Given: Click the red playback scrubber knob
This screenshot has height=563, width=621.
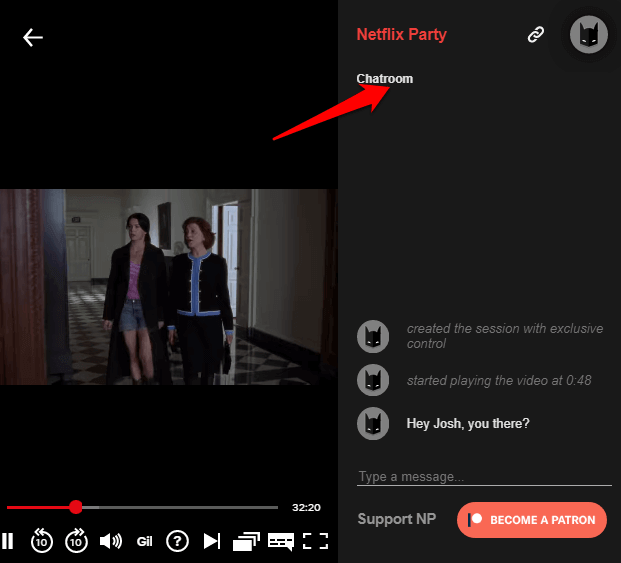Looking at the screenshot, I should pos(75,507).
